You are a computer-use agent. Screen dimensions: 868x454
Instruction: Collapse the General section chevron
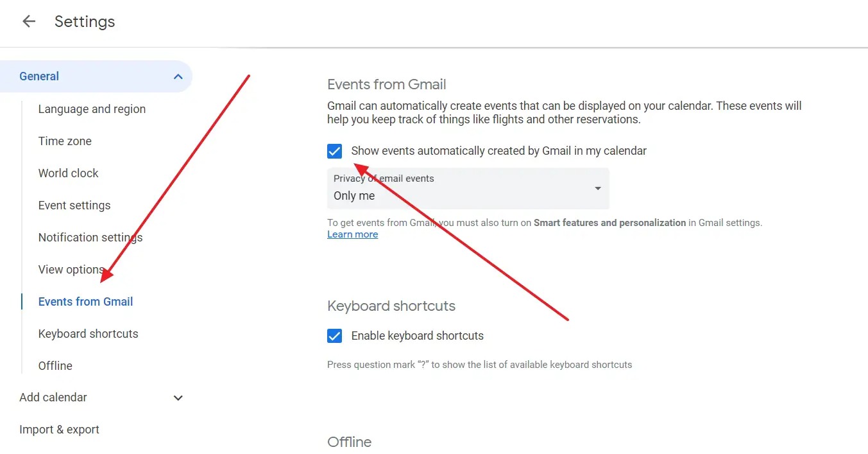tap(178, 77)
